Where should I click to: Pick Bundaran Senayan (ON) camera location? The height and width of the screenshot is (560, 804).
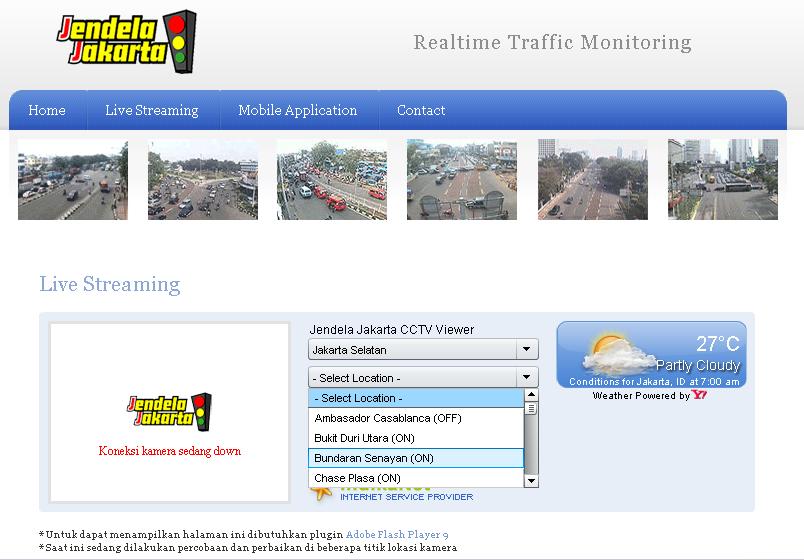416,458
